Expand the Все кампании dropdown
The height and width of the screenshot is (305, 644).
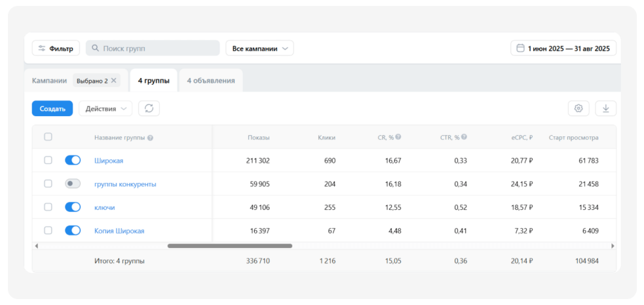pos(259,48)
